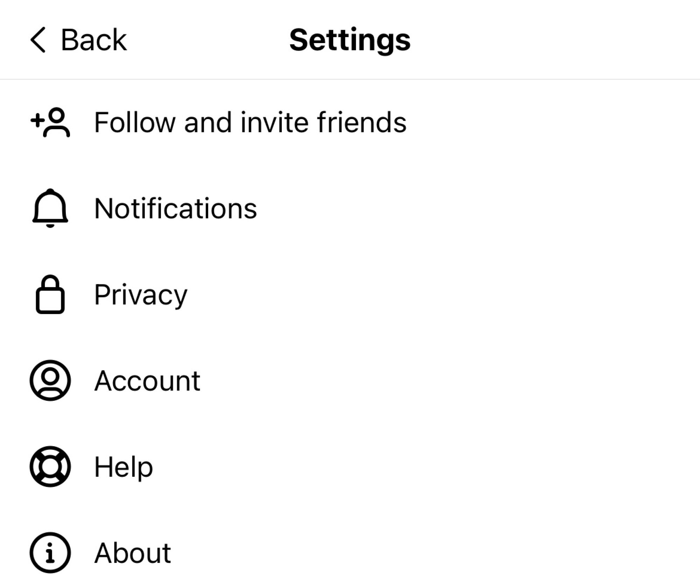Open Privacy settings
Image resolution: width=700 pixels, height=588 pixels.
pos(142,294)
